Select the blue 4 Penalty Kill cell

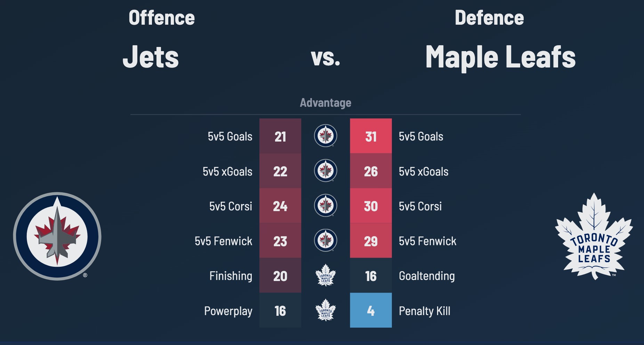coord(371,310)
